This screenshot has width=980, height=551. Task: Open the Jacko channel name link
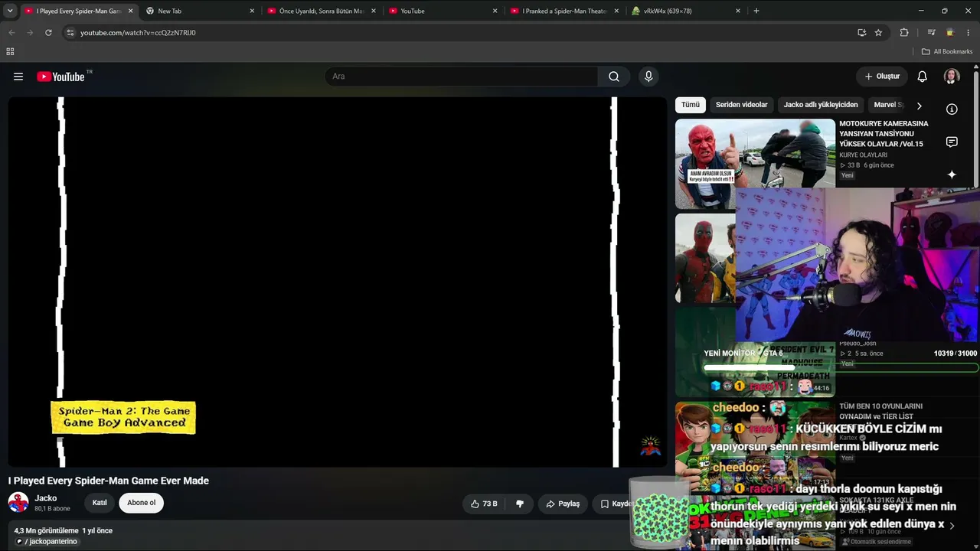[x=46, y=498]
